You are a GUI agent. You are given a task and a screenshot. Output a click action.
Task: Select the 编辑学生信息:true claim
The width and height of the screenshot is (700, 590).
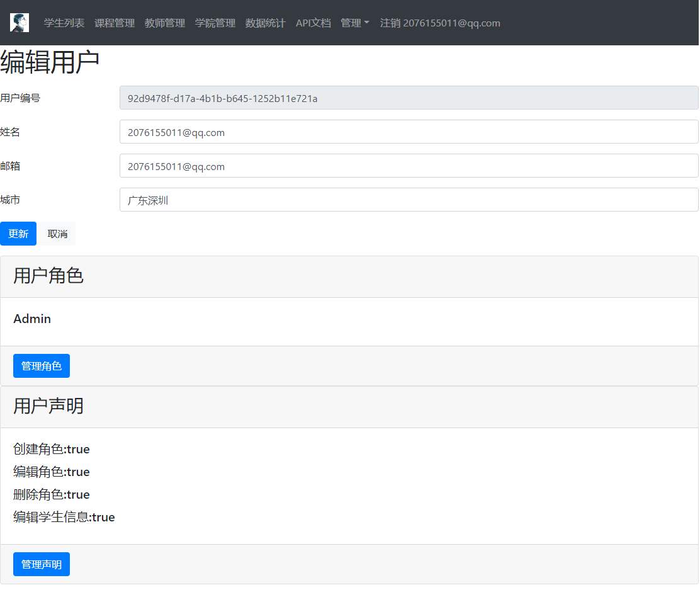pos(64,517)
